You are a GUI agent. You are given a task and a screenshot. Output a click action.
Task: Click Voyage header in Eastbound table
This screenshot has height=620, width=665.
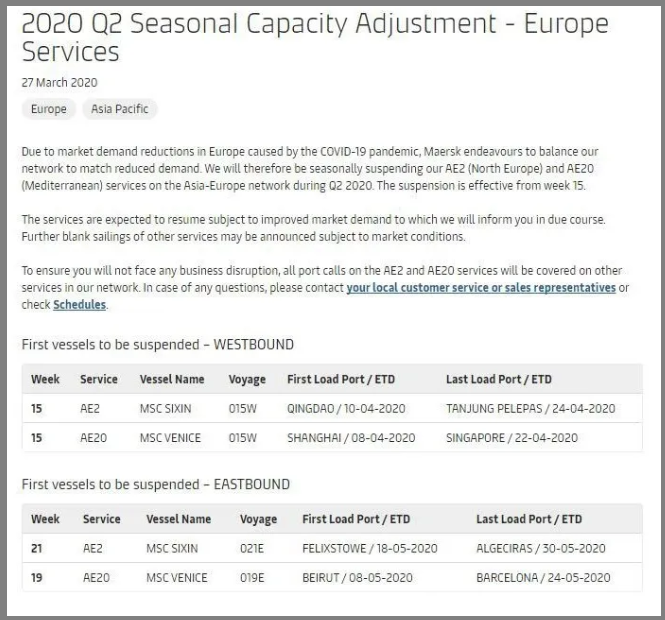(x=258, y=520)
